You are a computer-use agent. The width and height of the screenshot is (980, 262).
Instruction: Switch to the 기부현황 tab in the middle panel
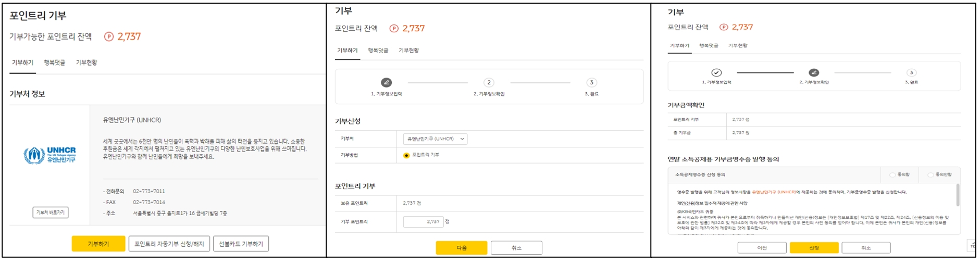tap(408, 51)
